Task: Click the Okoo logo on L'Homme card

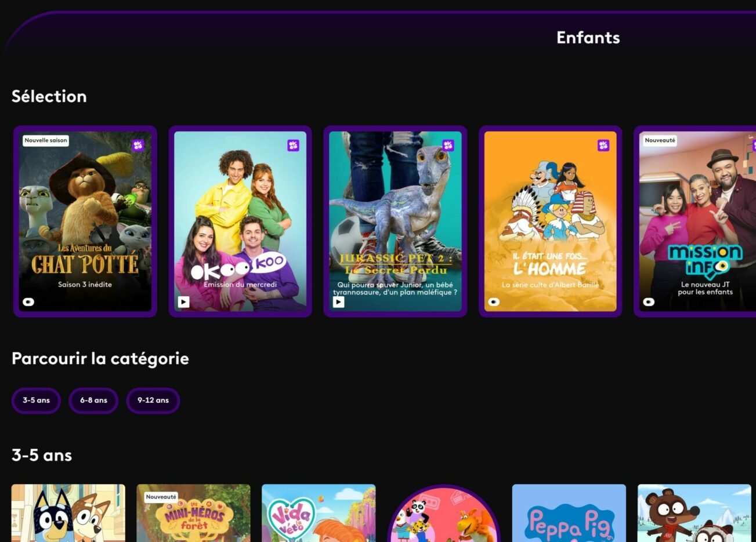Action: pyautogui.click(x=603, y=145)
